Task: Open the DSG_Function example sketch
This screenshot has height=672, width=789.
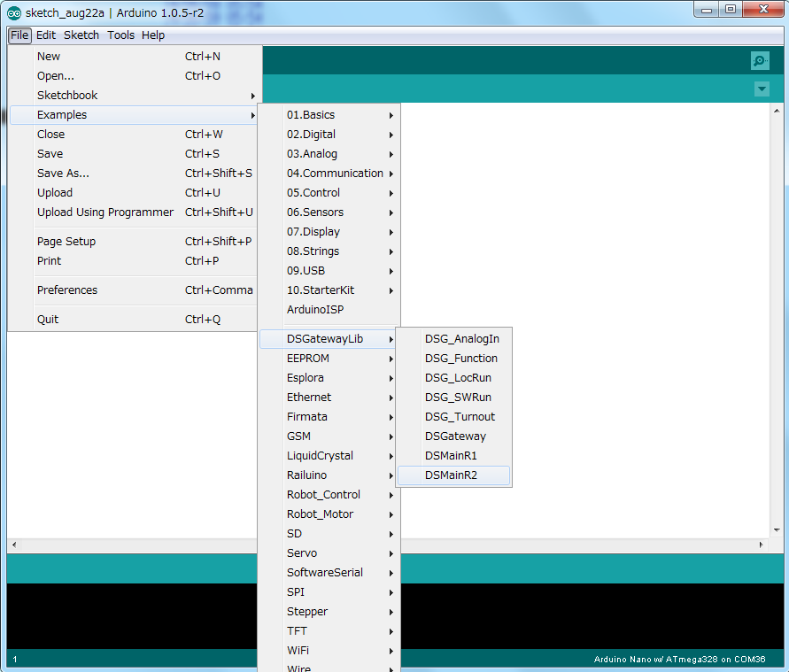Action: click(454, 359)
